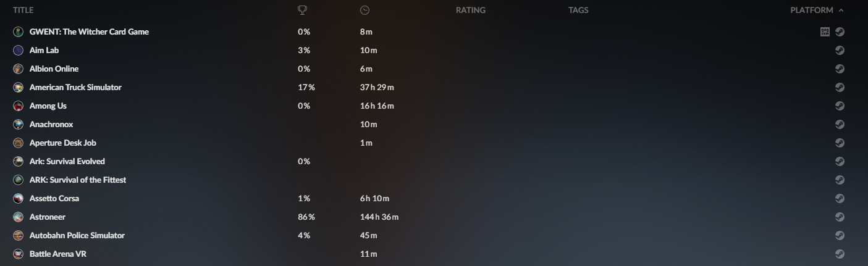Click Astroneer's 86% achievement progress

[x=306, y=217]
